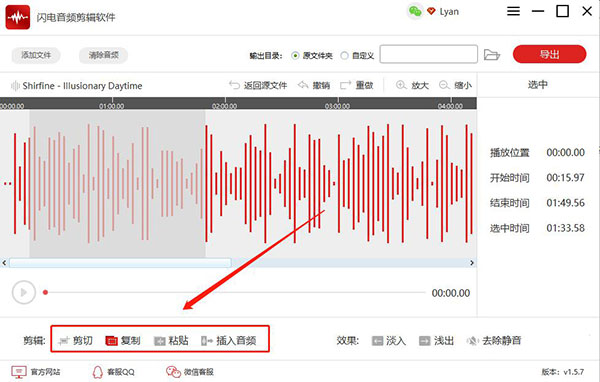
Task: Click the 缩小 zoom out icon
Action: [444, 85]
